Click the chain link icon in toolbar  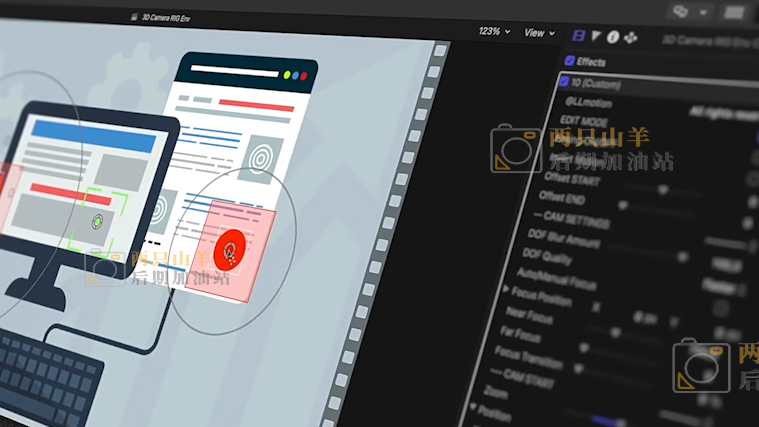(682, 11)
